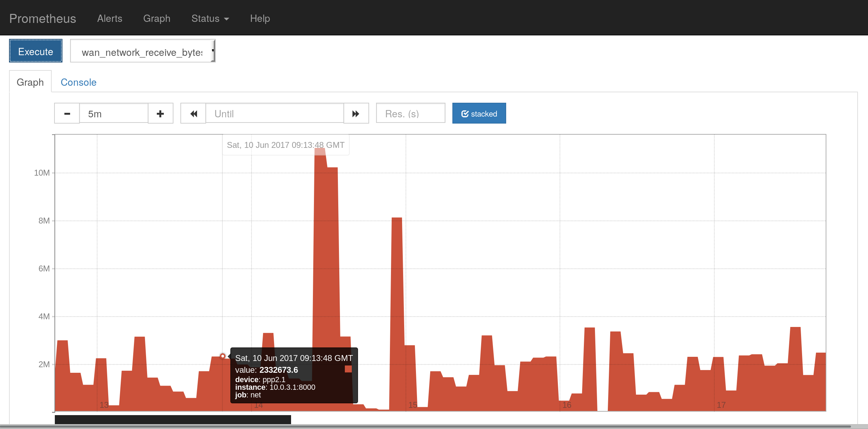Select the Graph tab

[30, 82]
